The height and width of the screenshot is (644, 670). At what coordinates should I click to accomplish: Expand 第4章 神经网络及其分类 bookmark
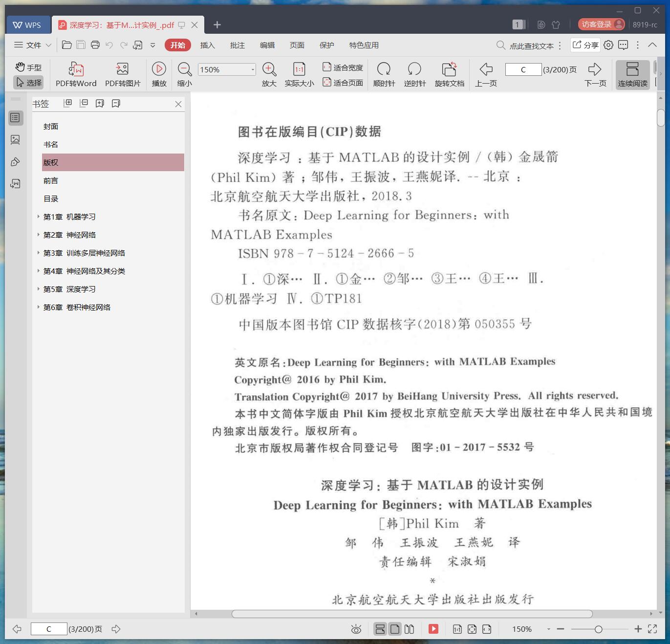(x=39, y=271)
